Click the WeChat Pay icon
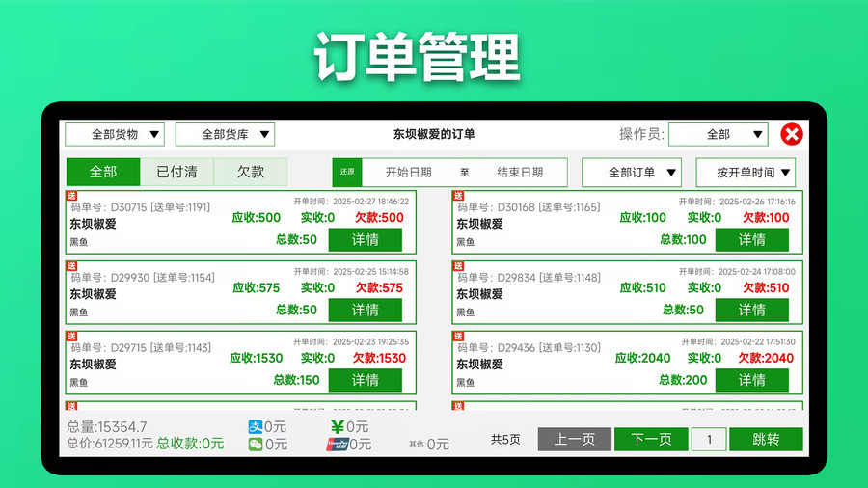868x488 pixels. [256, 445]
